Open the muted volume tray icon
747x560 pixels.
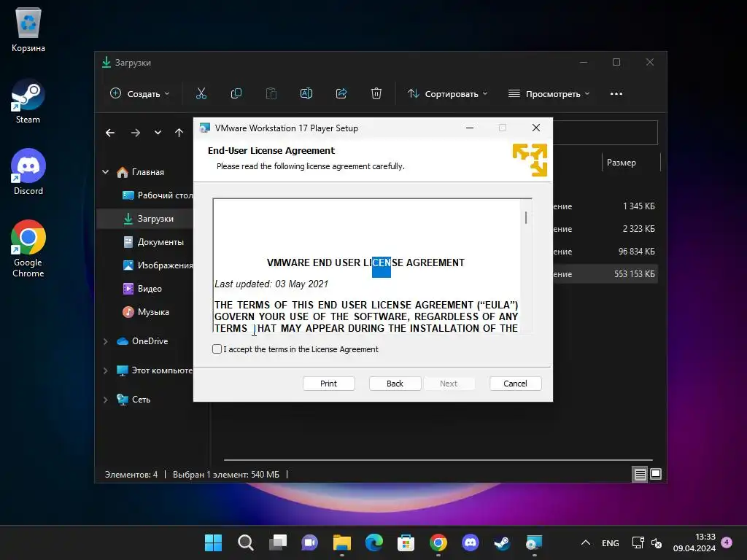tap(657, 542)
